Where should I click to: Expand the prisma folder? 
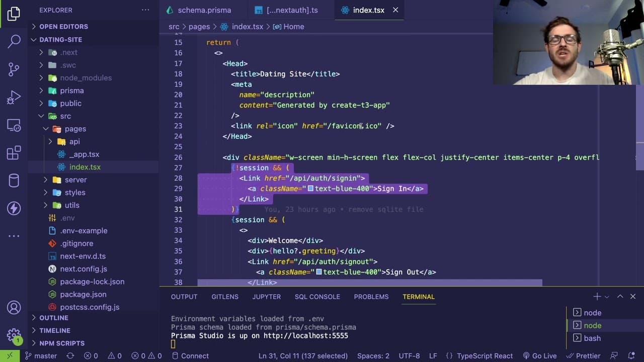click(x=72, y=90)
